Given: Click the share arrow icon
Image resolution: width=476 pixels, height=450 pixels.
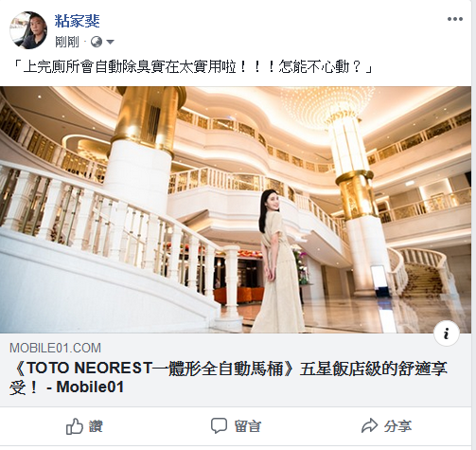Looking at the screenshot, I should tap(369, 425).
